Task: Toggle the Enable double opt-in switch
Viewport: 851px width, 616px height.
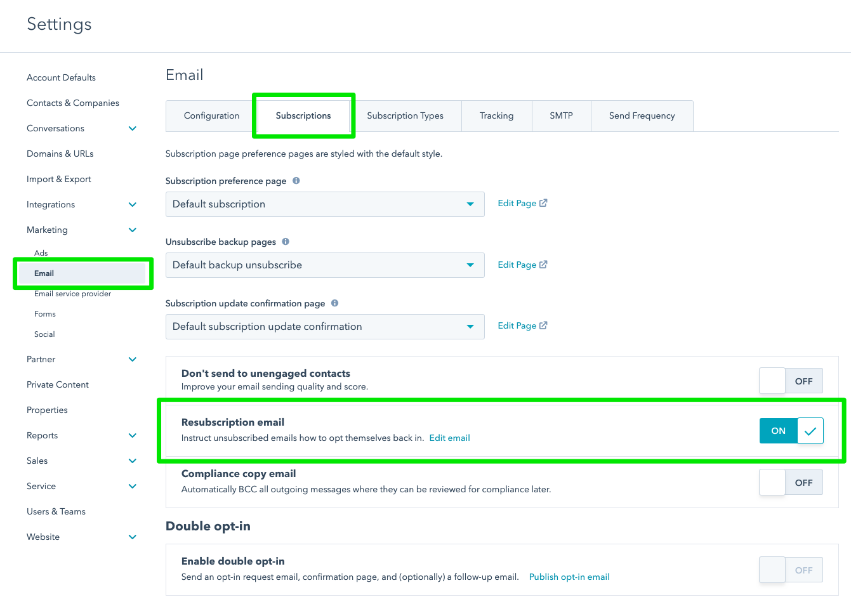Action: pyautogui.click(x=791, y=570)
